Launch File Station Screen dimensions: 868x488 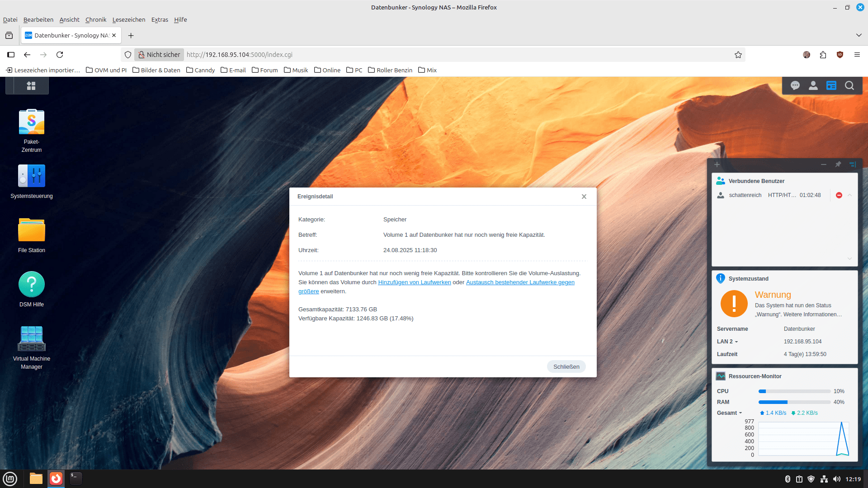[32, 230]
